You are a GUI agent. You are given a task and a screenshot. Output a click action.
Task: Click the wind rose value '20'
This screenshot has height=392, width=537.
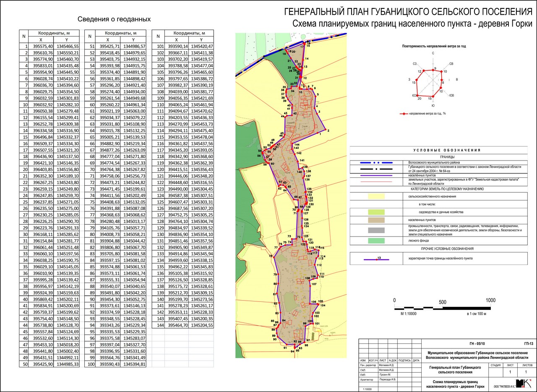420,99
